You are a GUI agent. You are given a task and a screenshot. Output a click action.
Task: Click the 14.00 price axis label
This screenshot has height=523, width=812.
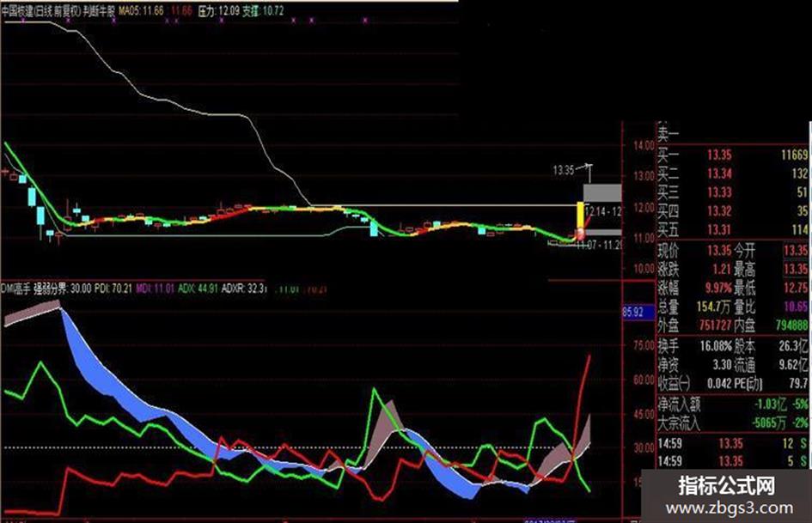[644, 145]
